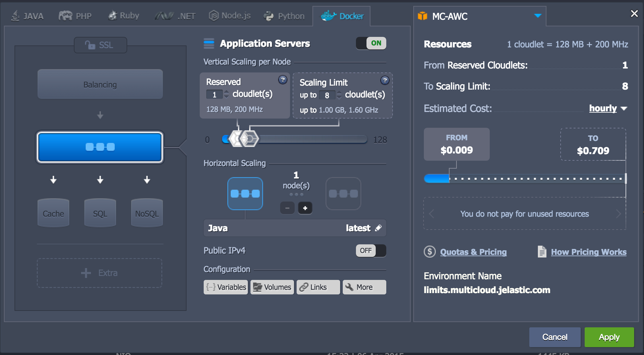Screen dimensions: 644x355
Task: Add a node with the plus button
Action: click(305, 208)
